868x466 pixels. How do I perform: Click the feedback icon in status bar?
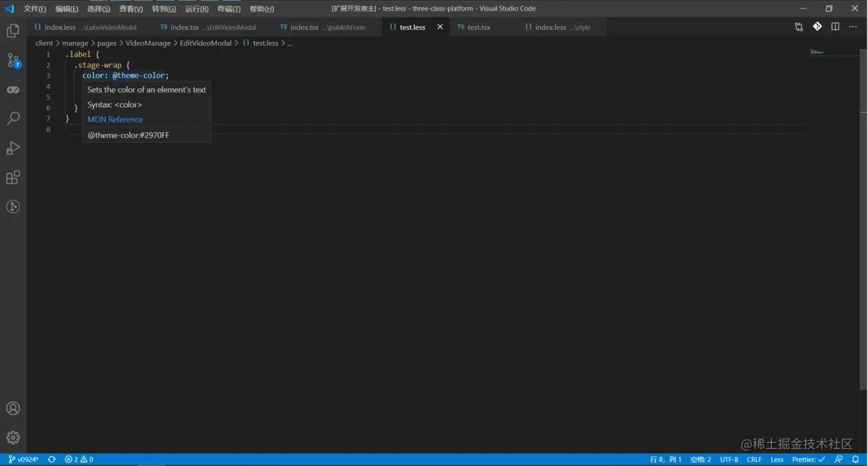click(839, 459)
